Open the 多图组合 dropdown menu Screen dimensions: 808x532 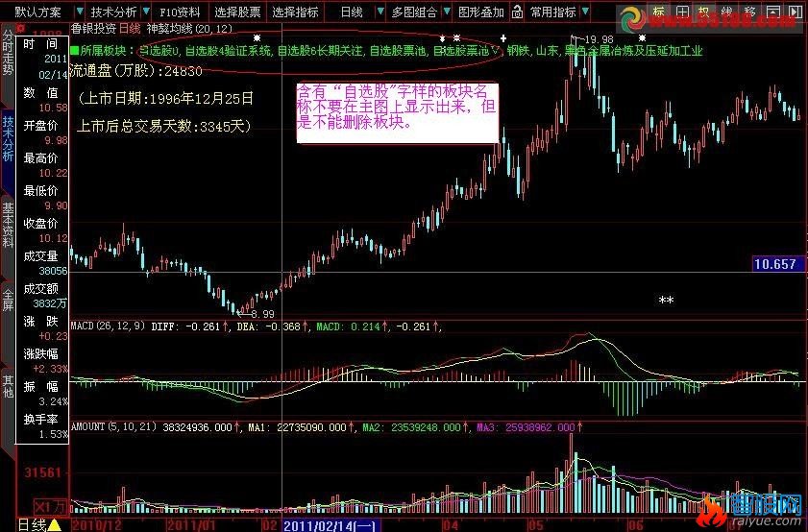[x=417, y=12]
